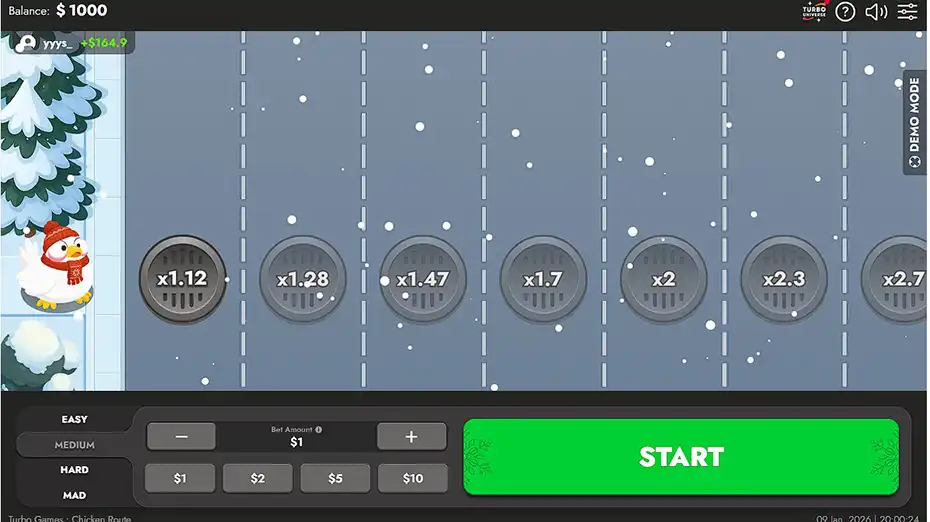
Task: Select EASY difficulty level
Action: pos(75,420)
